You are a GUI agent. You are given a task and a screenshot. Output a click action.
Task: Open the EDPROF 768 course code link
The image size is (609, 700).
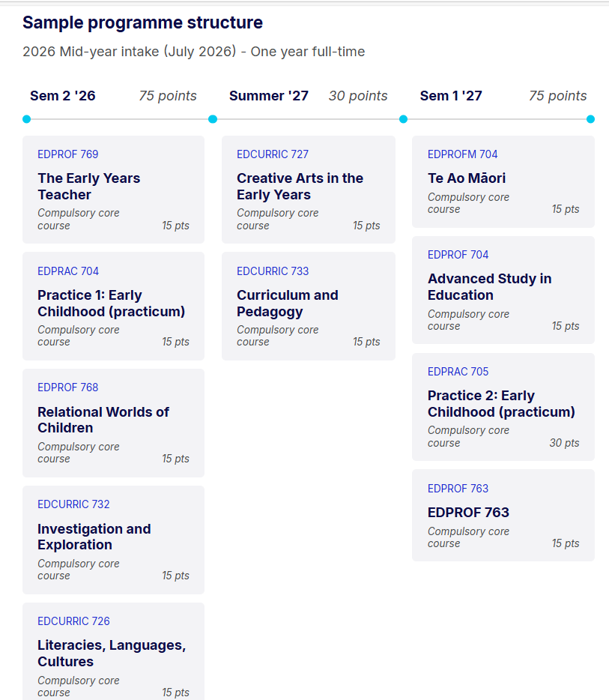pos(67,387)
